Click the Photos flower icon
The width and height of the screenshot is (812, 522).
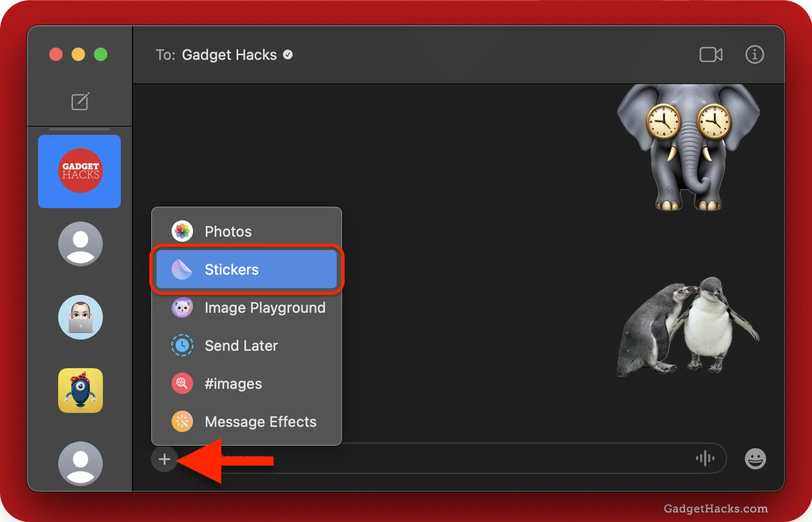(x=182, y=231)
